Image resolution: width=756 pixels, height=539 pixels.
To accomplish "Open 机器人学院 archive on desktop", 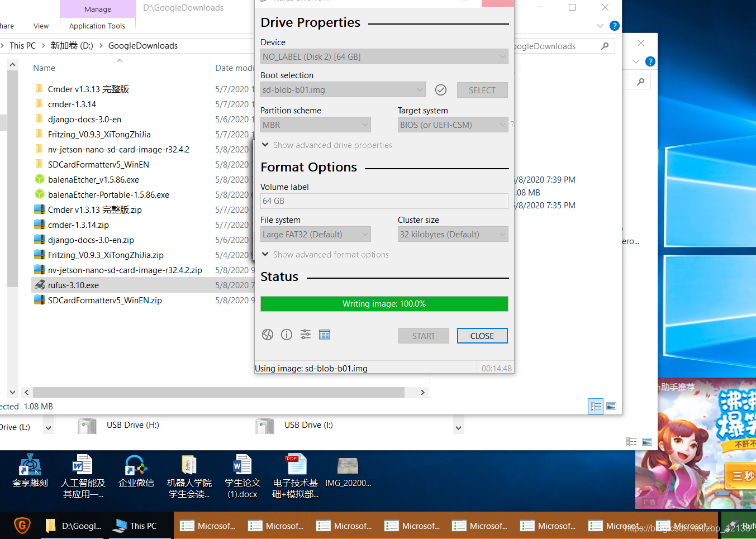I will pos(189,476).
